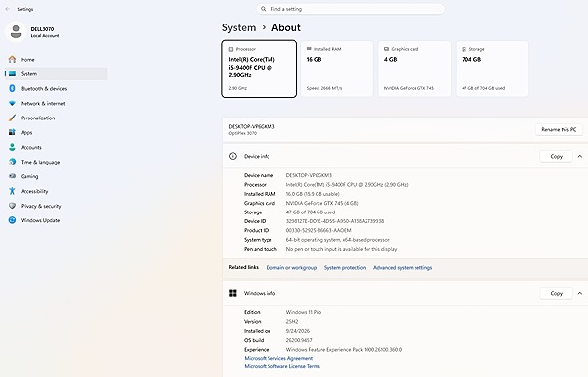The image size is (588, 377).
Task: Click the back arrow in Settings header
Action: (8, 9)
